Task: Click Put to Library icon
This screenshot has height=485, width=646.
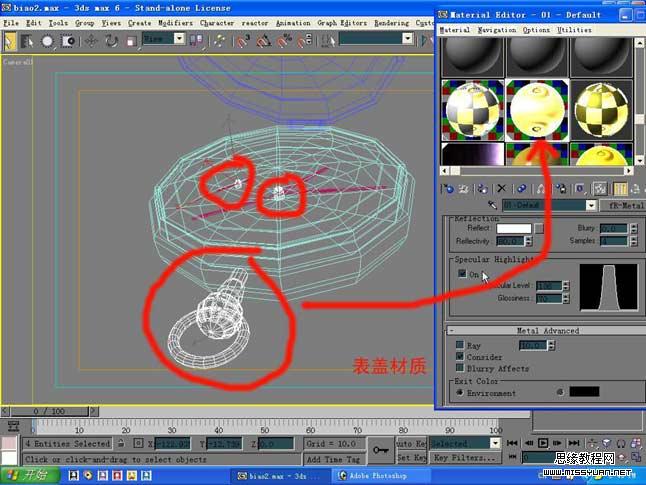Action: [x=561, y=189]
